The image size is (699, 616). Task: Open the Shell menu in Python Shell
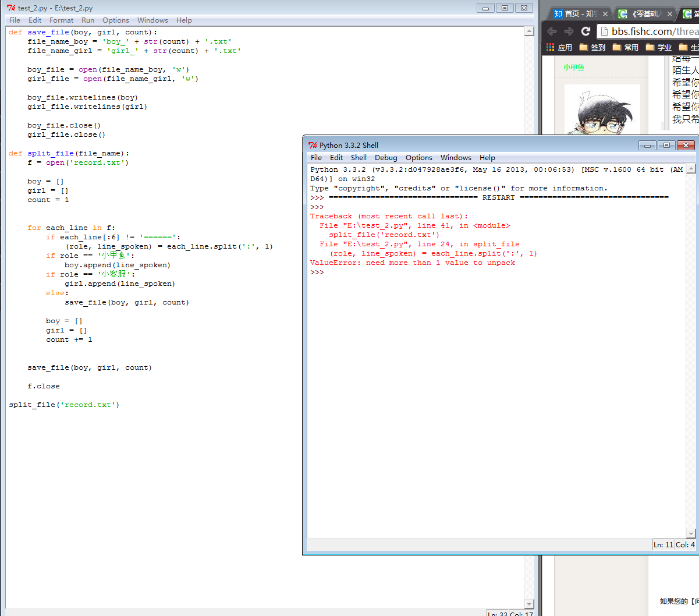click(359, 157)
